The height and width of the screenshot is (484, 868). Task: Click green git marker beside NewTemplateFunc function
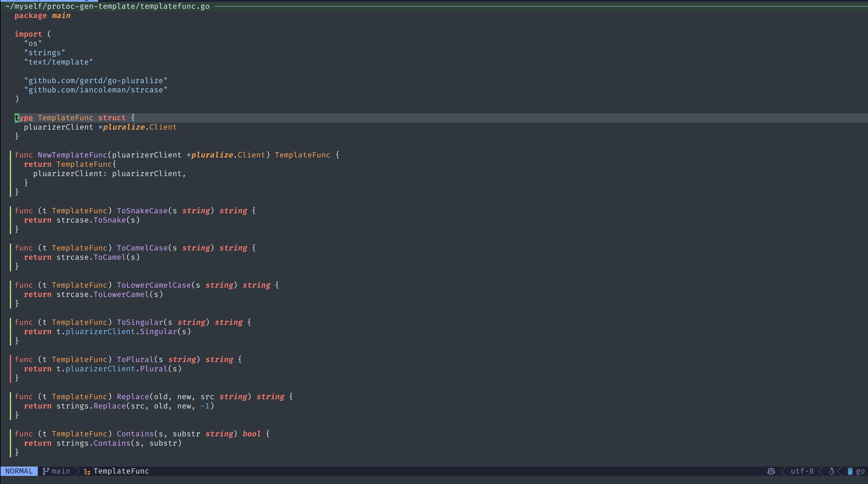[x=11, y=173]
